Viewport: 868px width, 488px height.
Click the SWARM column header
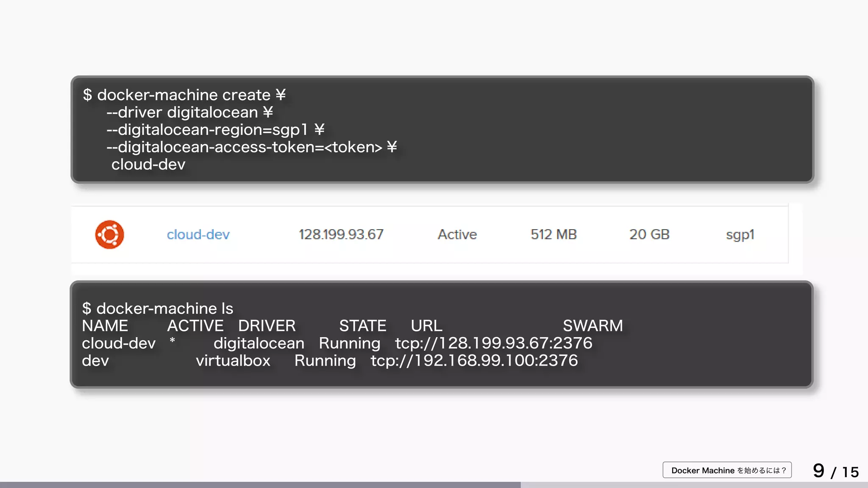coord(593,326)
